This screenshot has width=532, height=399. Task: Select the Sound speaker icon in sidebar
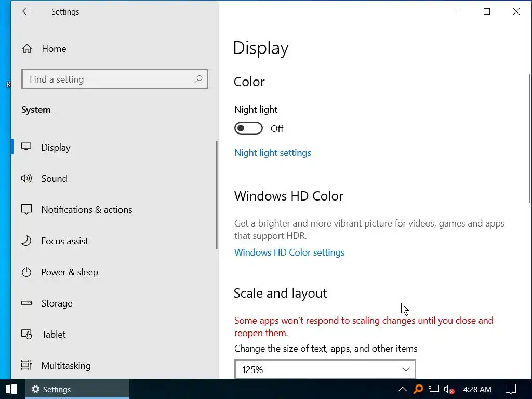26,178
